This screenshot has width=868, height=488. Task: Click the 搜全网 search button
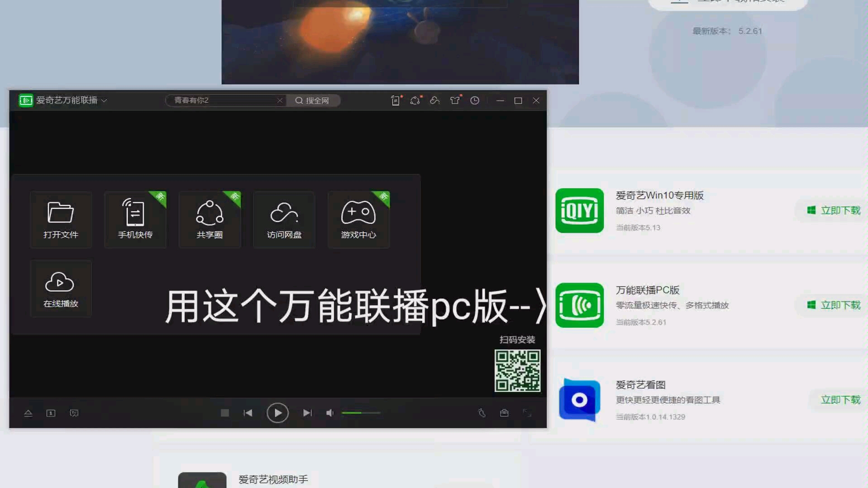click(312, 100)
